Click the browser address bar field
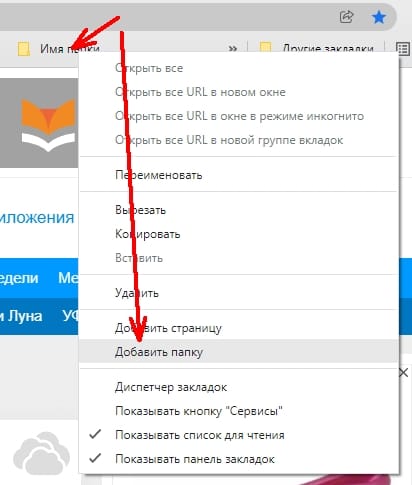This screenshot has height=485, width=412. 167,17
